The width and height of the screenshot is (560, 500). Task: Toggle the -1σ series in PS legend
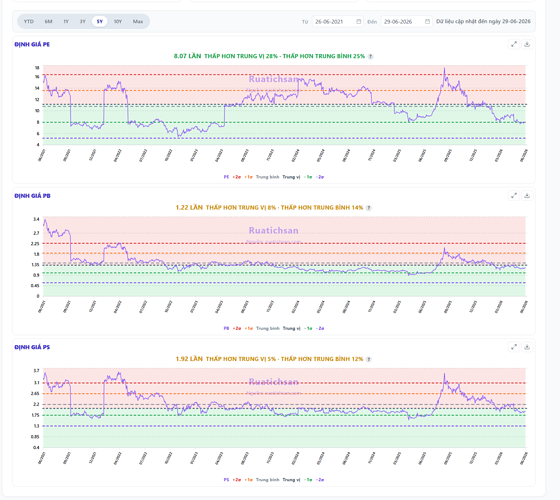[308, 480]
